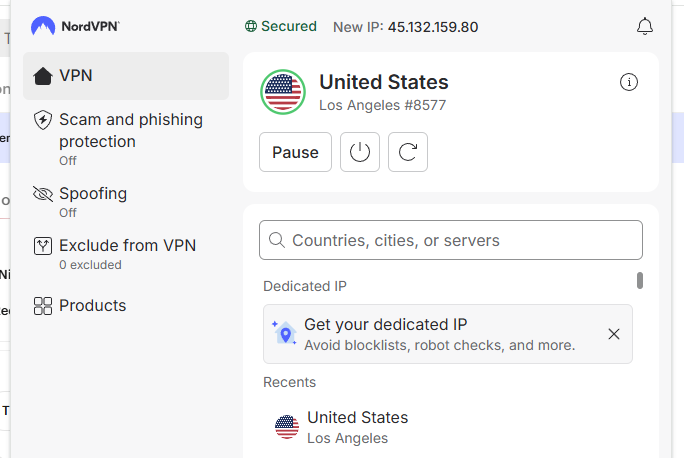Disconnect using the power button
Image resolution: width=684 pixels, height=458 pixels.
360,152
